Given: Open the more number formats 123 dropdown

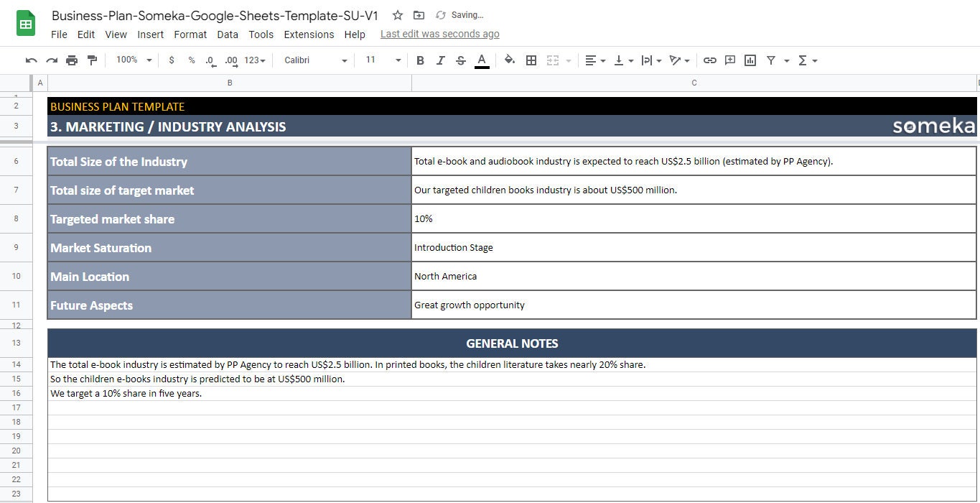Looking at the screenshot, I should [255, 60].
